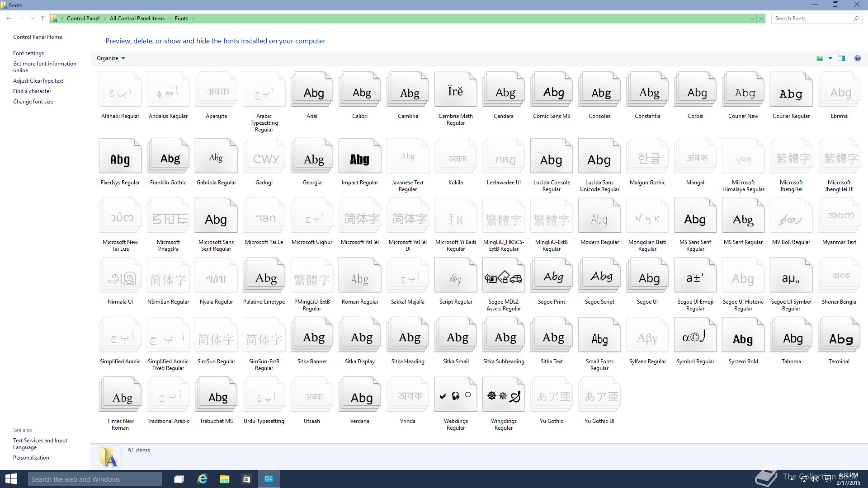This screenshot has width=868, height=488.
Task: Click the Fonts breadcrumb item
Action: (x=181, y=19)
